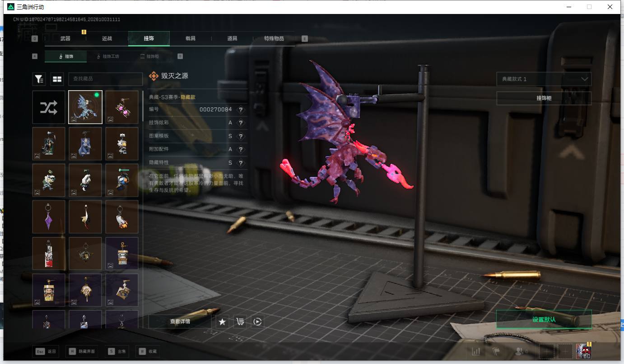Select the pink goggles charm thumbnail
This screenshot has width=624, height=364.
click(122, 107)
